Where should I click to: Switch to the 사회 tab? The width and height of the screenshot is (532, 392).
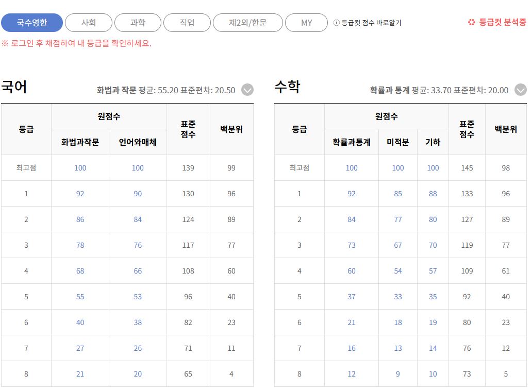tap(89, 23)
